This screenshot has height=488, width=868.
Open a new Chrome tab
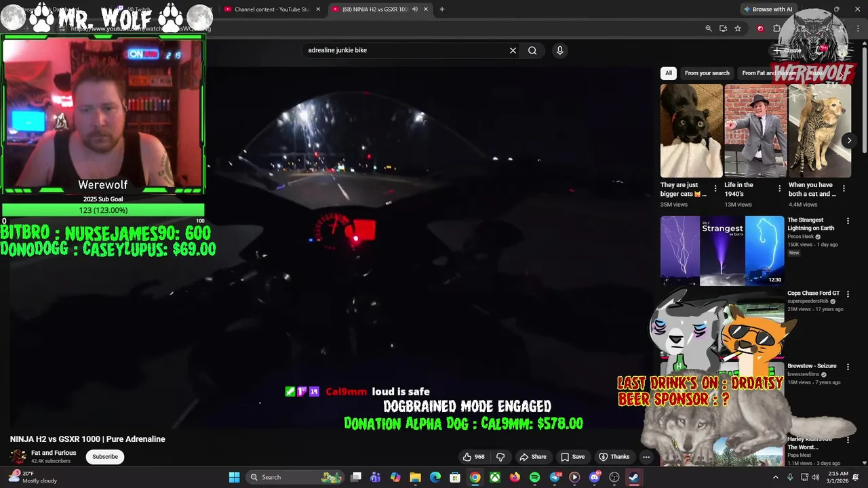(442, 9)
